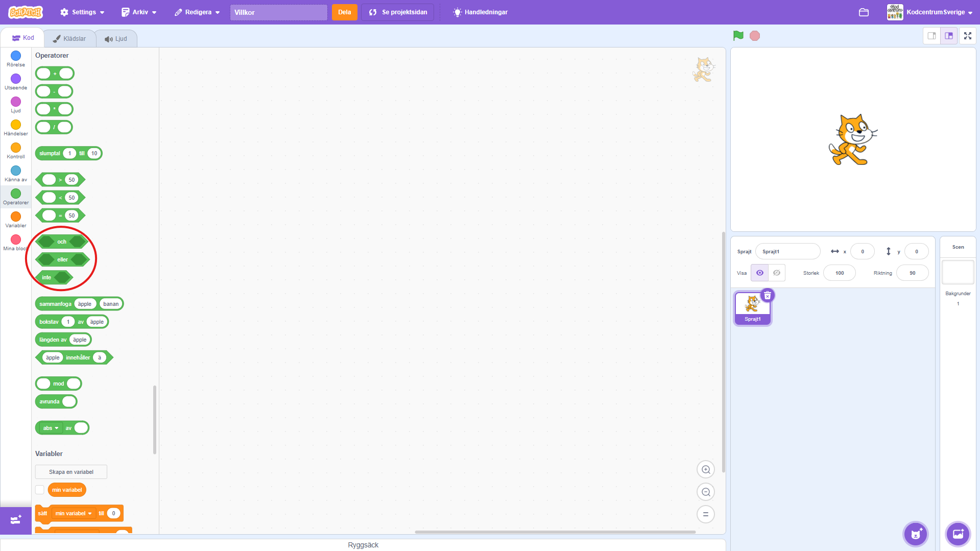The height and width of the screenshot is (551, 980).
Task: Open the Arkiv menu
Action: pyautogui.click(x=139, y=12)
